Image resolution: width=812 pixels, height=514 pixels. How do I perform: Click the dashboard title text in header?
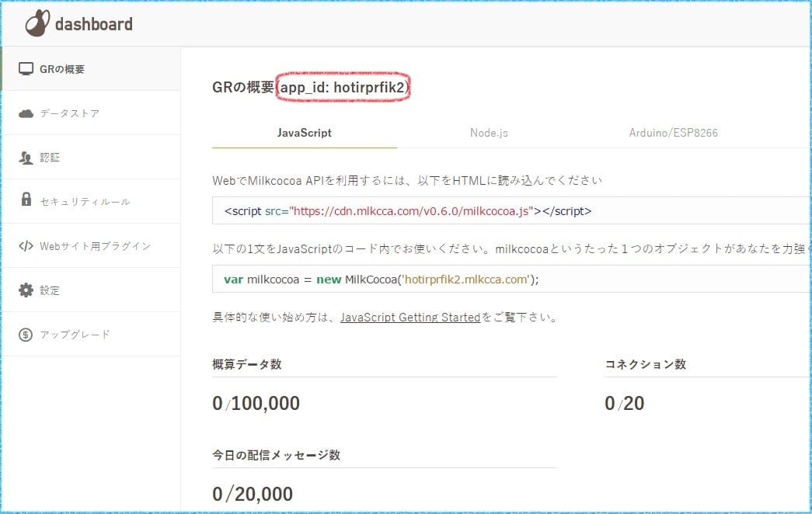click(93, 24)
